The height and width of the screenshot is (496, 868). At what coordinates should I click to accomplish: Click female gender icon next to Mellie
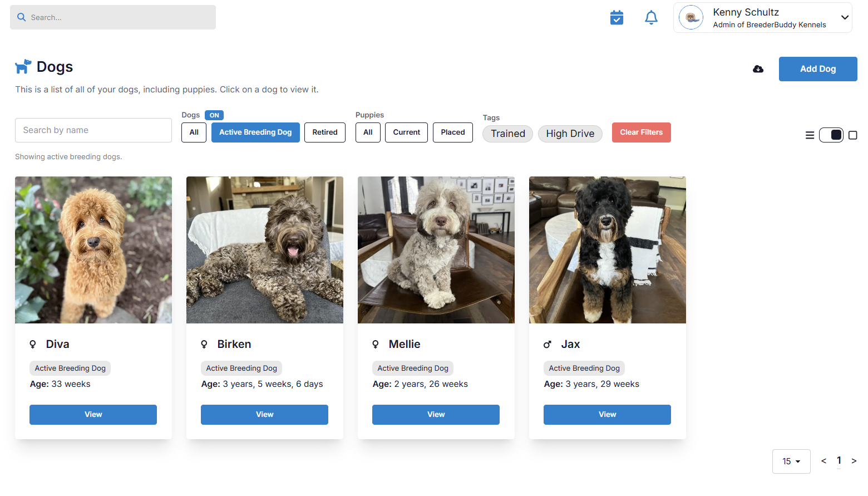376,345
